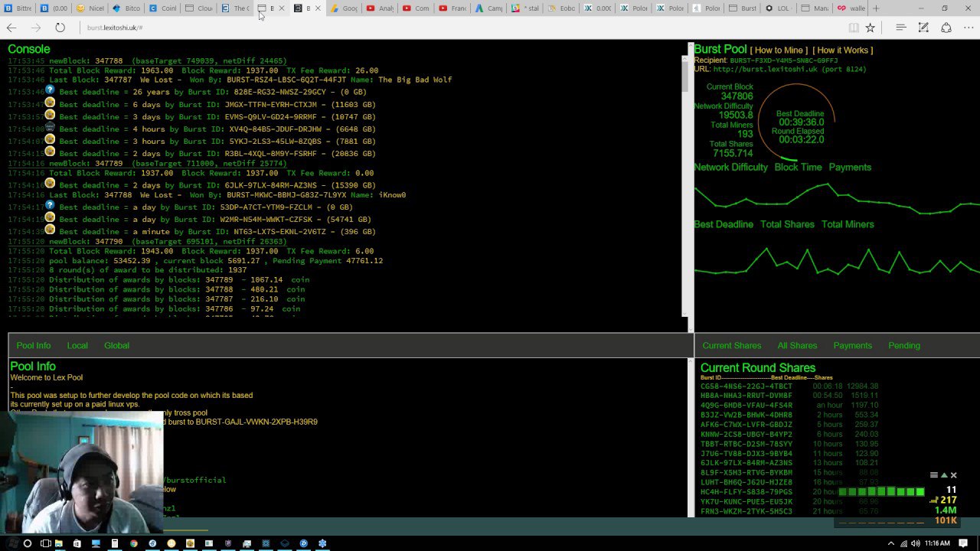Click coin icon beside 6 days deadline
The image size is (980, 551).
(50, 103)
